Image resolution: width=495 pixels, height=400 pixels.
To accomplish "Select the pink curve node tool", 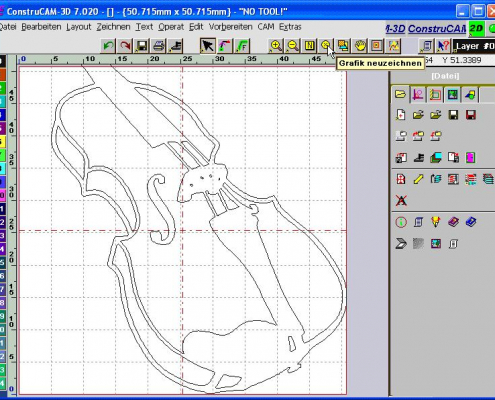I will 225,46.
